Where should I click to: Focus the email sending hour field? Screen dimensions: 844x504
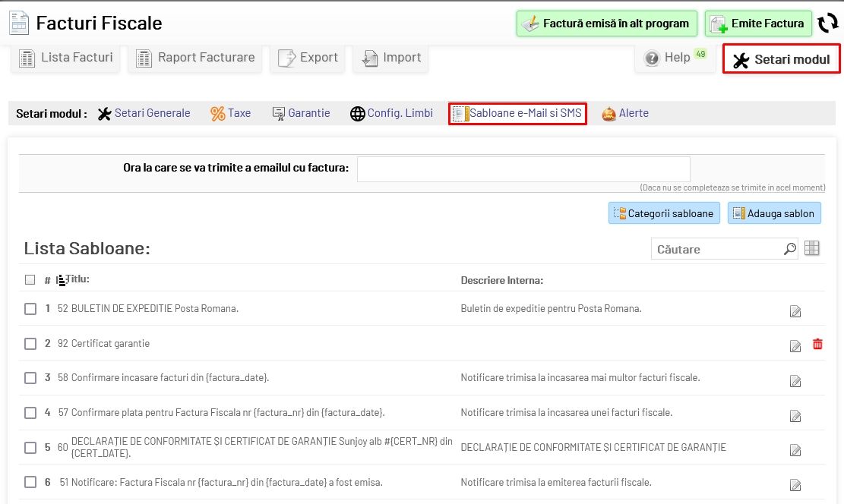pyautogui.click(x=523, y=169)
